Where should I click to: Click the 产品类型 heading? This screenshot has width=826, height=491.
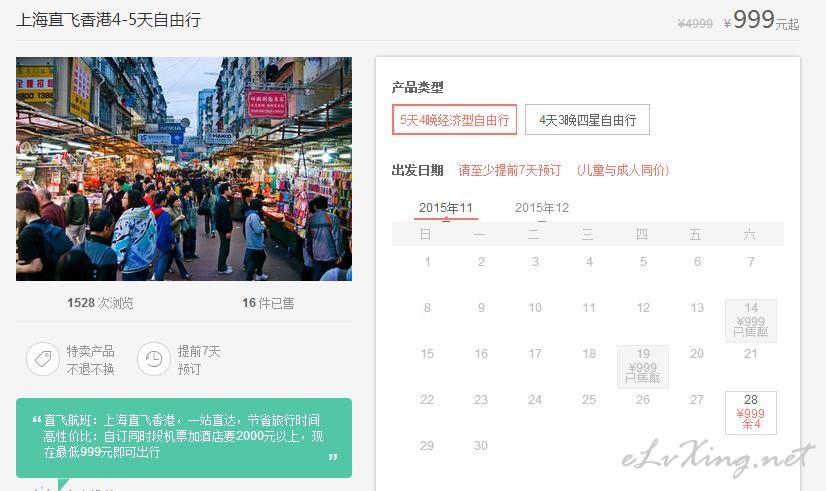tap(417, 87)
